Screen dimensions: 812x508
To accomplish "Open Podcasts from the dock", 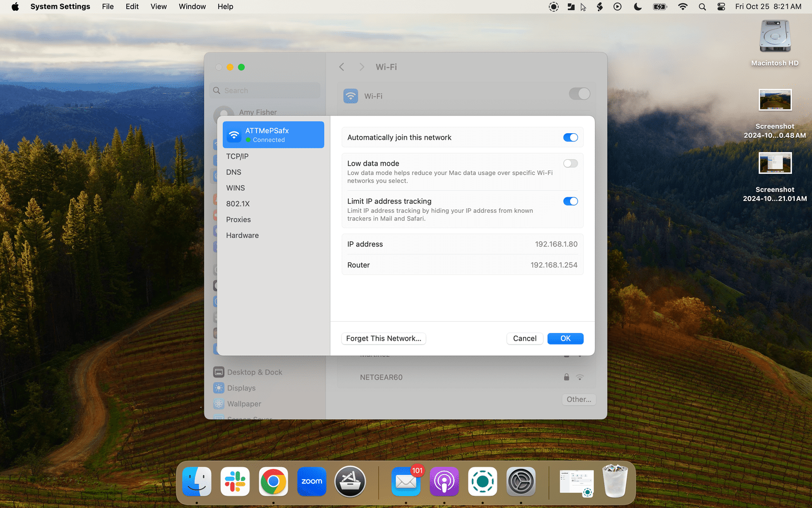I will click(444, 481).
